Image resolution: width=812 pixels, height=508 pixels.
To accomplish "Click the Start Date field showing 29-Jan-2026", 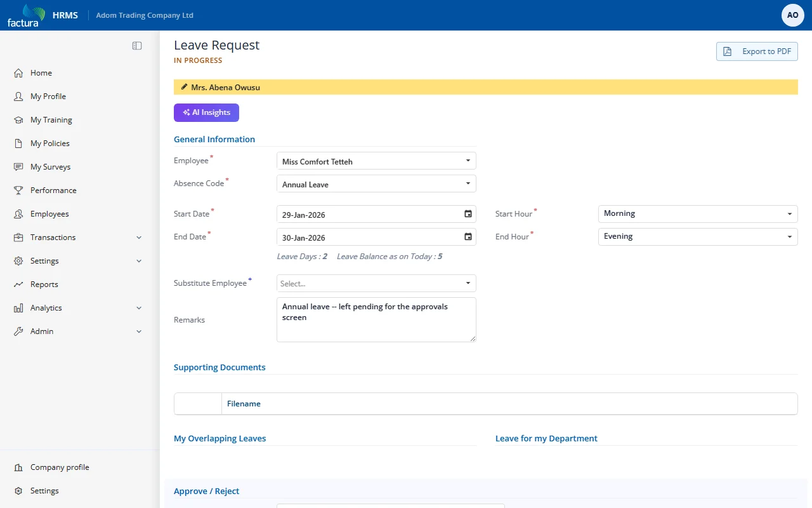I will [376, 214].
